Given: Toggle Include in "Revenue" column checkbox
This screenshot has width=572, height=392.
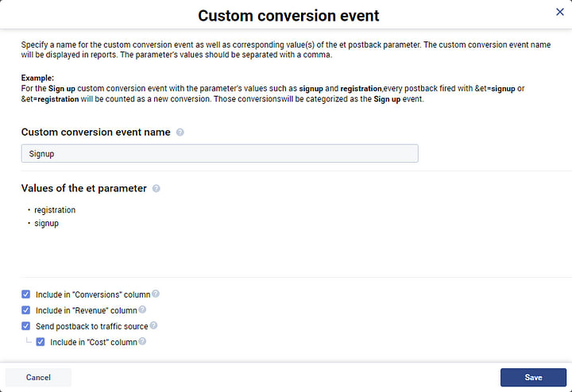Looking at the screenshot, I should point(26,310).
